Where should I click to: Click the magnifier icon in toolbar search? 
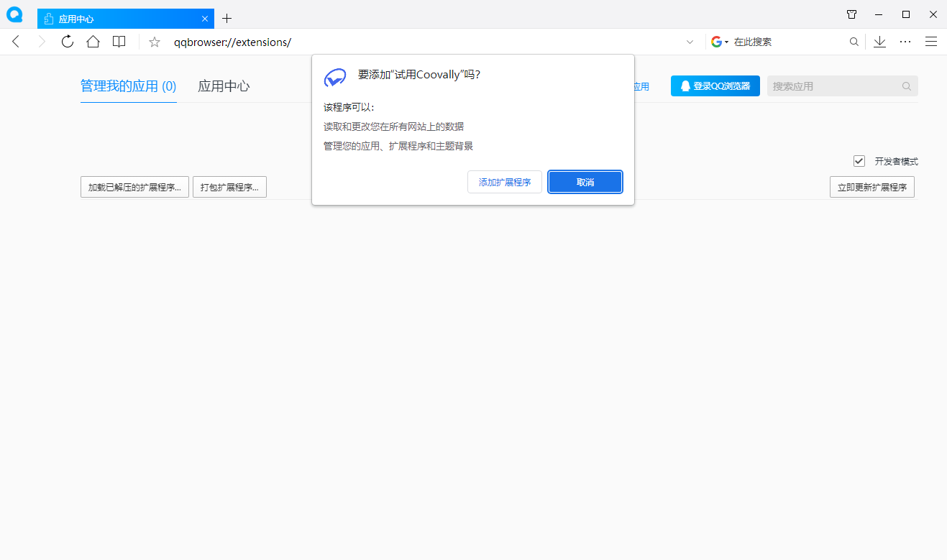pyautogui.click(x=854, y=42)
